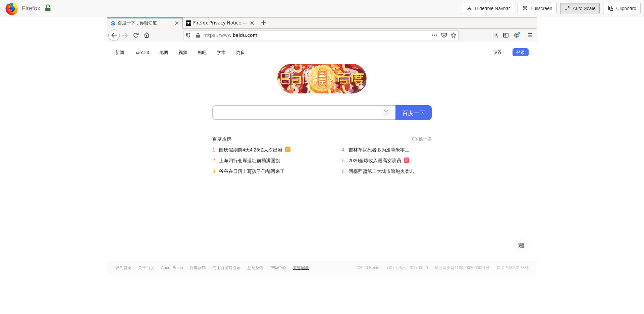
Task: Open hot item 上海四行仓库遗址前插满国旗
Action: [x=250, y=161]
